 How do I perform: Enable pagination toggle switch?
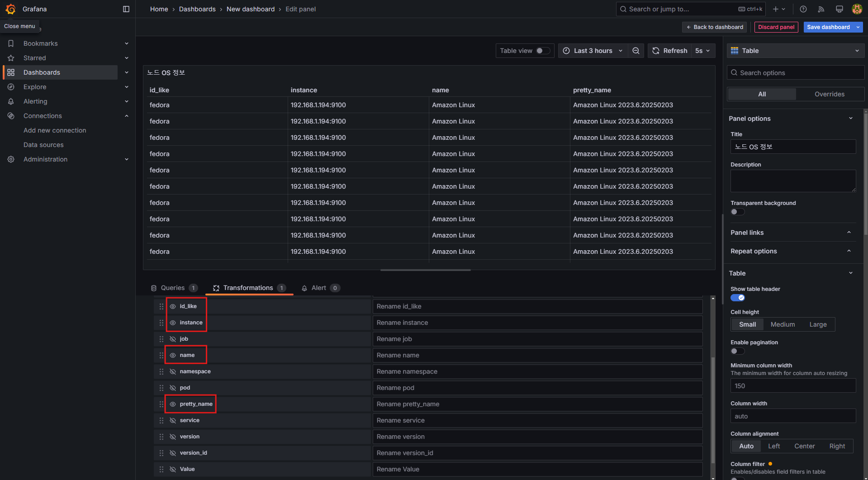[x=737, y=351]
